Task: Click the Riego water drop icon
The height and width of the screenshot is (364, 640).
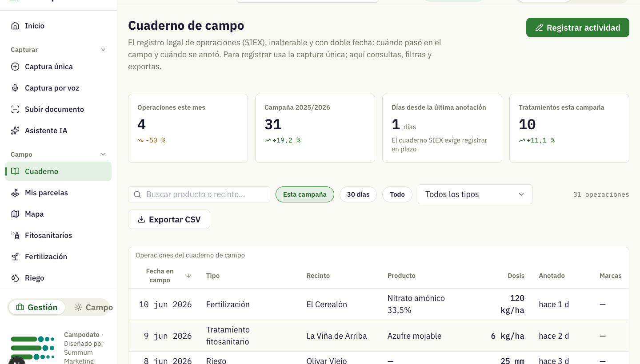Action: 15,278
